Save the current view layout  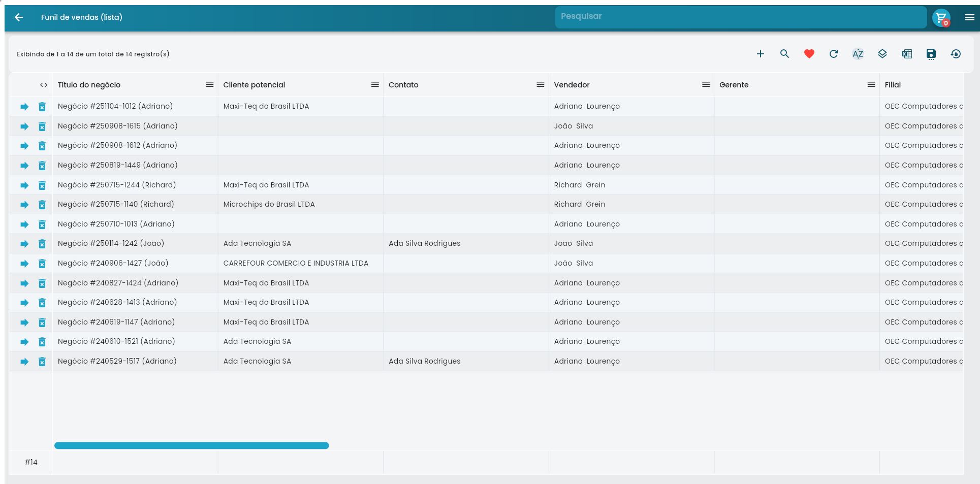[931, 53]
